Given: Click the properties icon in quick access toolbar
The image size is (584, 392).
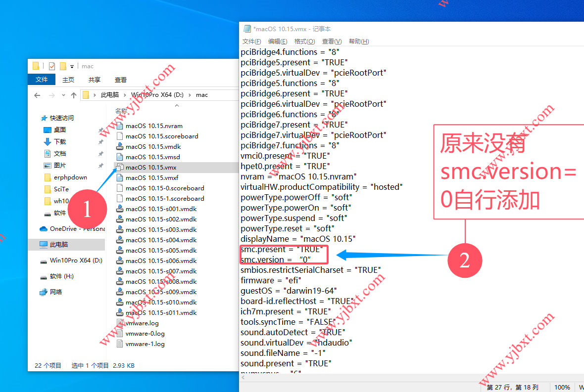Looking at the screenshot, I should 52,66.
